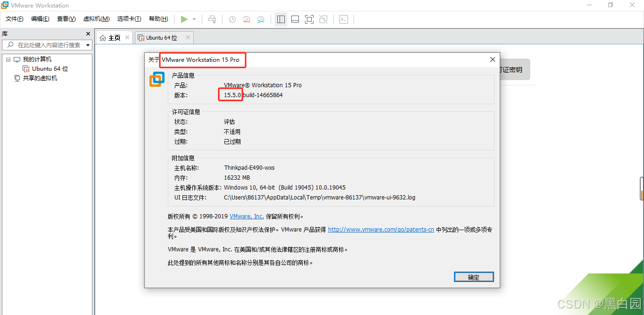
Task: Click the Unity mode toolbar icon
Action: coord(323,19)
